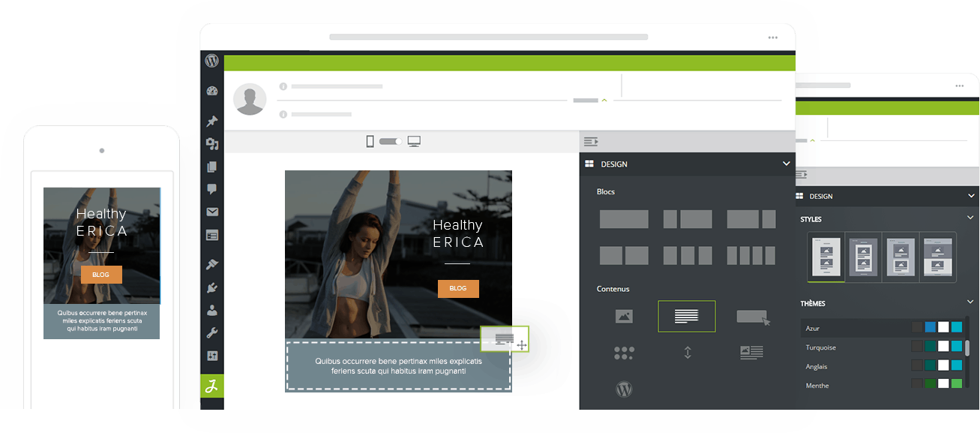The image size is (980, 433).
Task: Pick the highlighted text content element
Action: click(x=687, y=317)
